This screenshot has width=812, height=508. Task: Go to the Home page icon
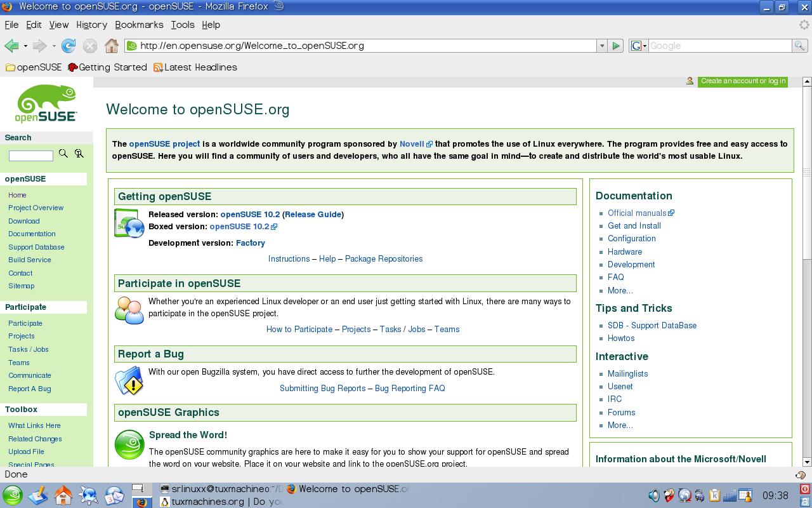tap(112, 46)
